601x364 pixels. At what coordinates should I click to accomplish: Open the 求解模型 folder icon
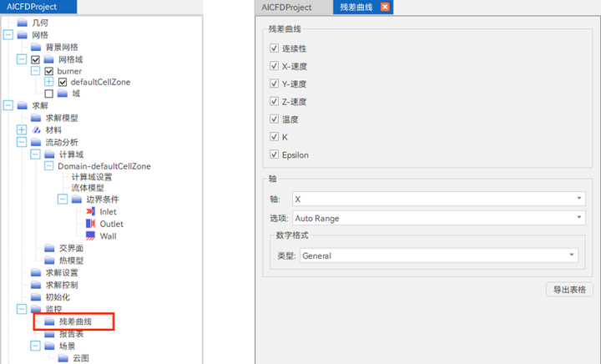[x=36, y=118]
